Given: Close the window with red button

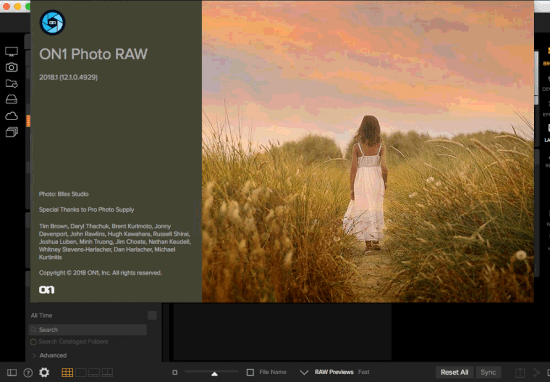Looking at the screenshot, I should click(6, 7).
